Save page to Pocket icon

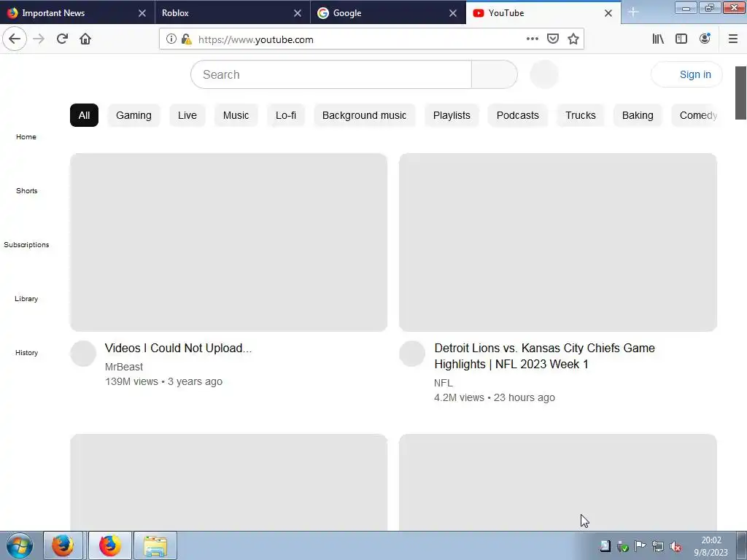(x=553, y=39)
